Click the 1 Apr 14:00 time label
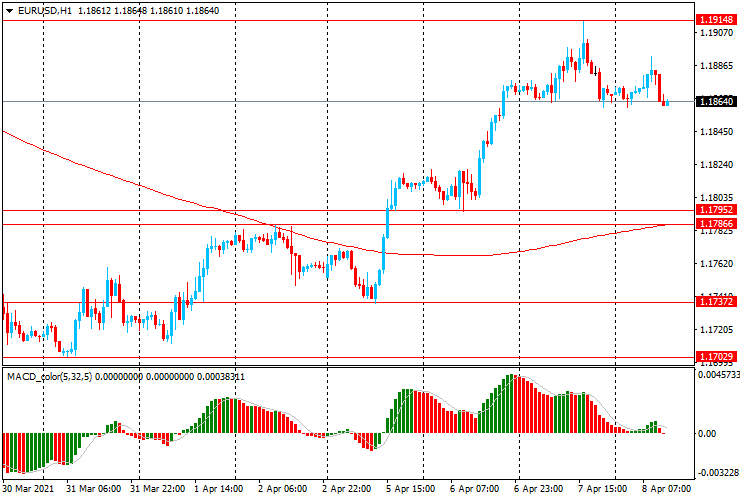This screenshot has height=500, width=740. (219, 489)
